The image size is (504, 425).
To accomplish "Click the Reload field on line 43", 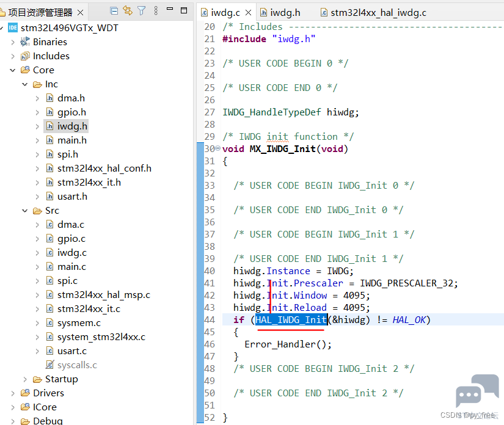I will 310,307.
